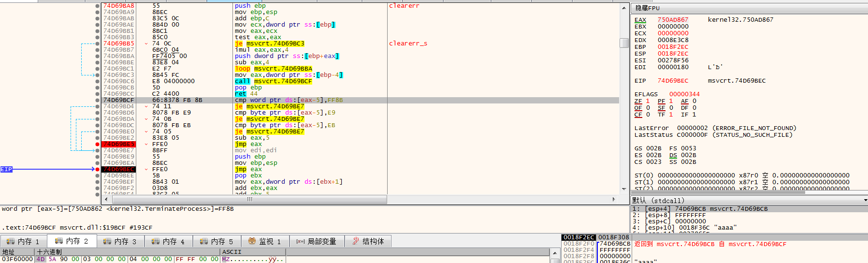Select argument row 1: [esp+4] 74D69BCB

tap(749, 209)
